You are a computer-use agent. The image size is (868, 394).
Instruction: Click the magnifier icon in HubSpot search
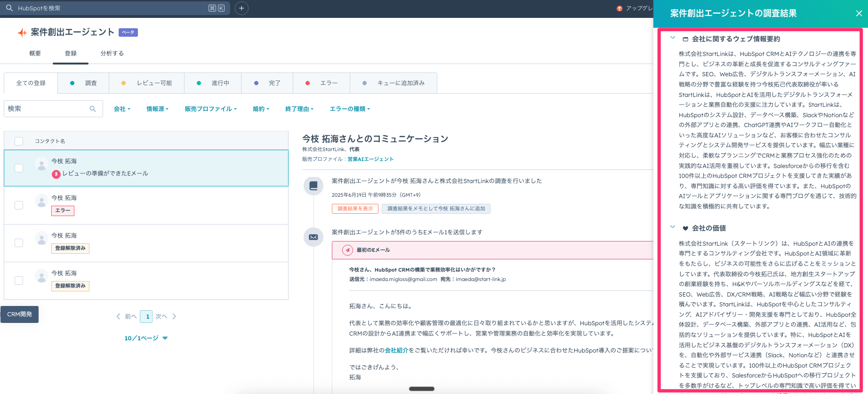click(x=9, y=8)
